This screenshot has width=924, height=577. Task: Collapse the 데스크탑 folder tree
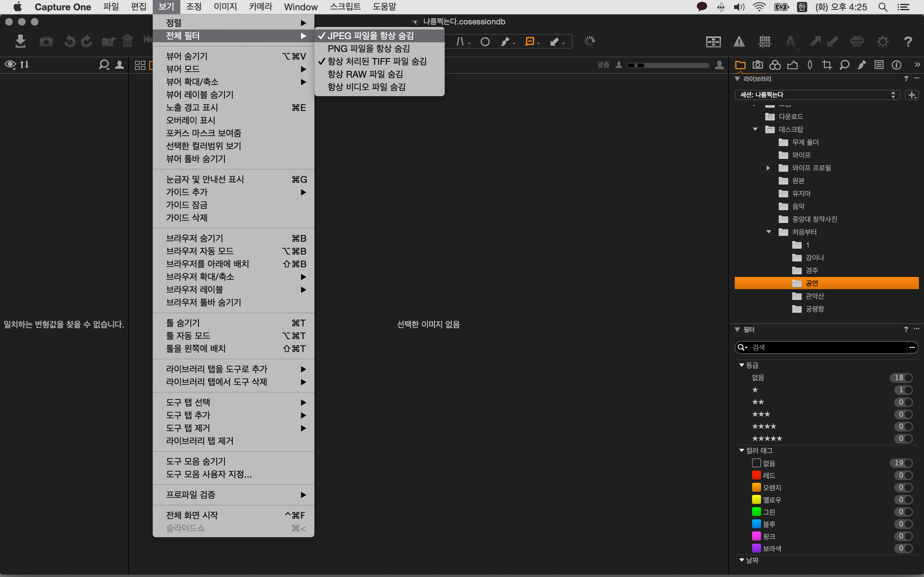[x=755, y=130]
